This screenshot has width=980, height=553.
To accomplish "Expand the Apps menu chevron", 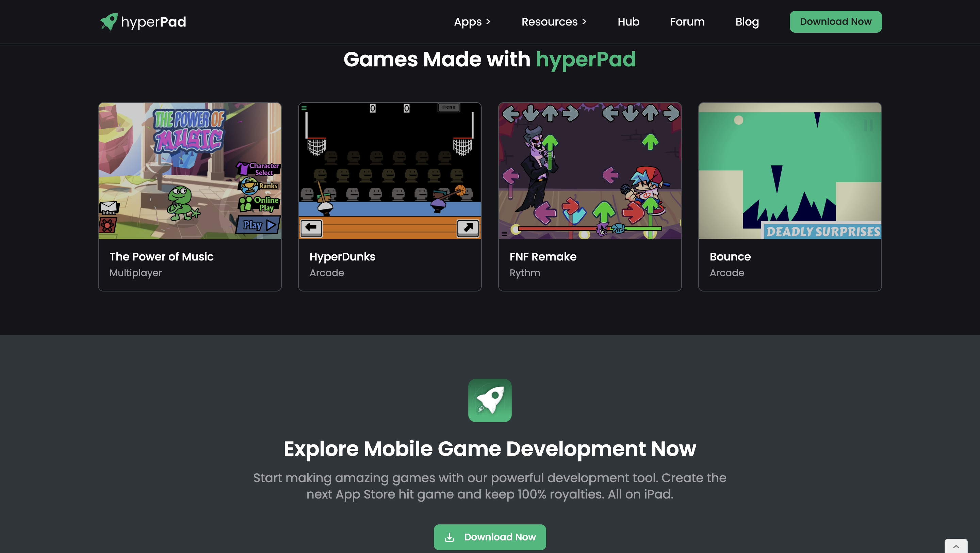I will 488,22.
